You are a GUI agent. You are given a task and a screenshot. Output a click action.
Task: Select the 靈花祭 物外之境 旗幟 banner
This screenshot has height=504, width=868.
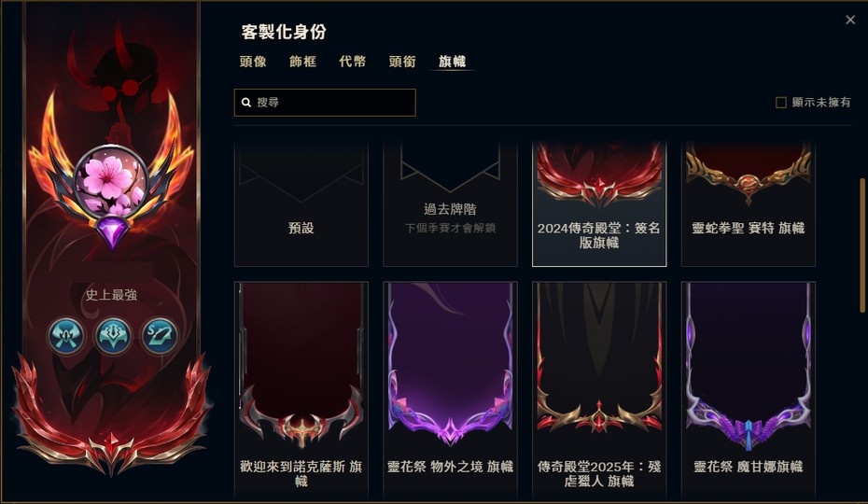[x=450, y=391]
